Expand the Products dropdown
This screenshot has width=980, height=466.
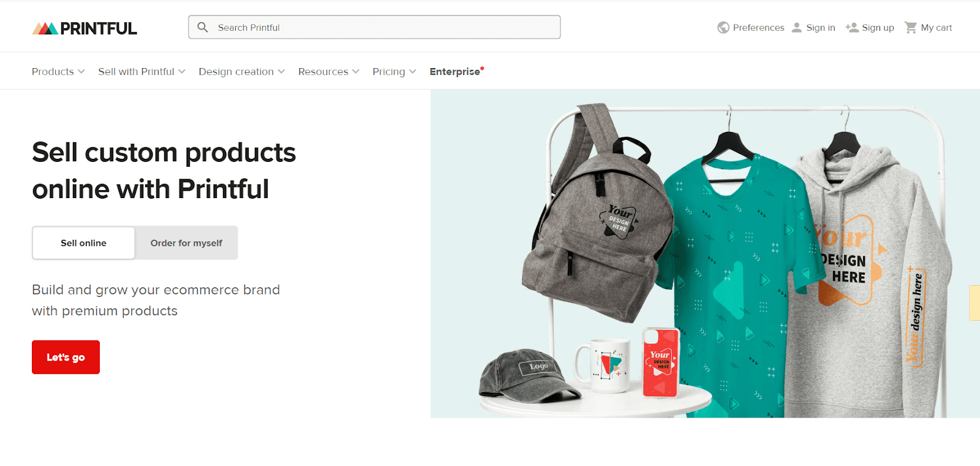click(58, 72)
